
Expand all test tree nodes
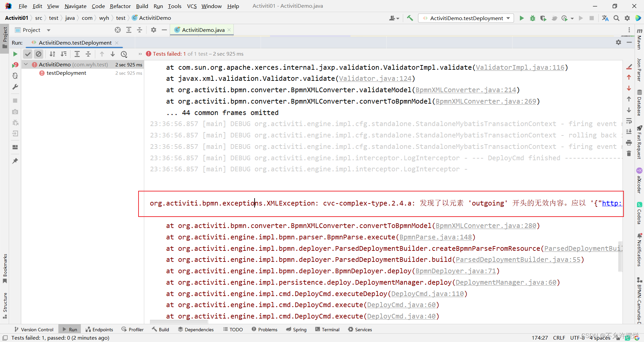[77, 54]
